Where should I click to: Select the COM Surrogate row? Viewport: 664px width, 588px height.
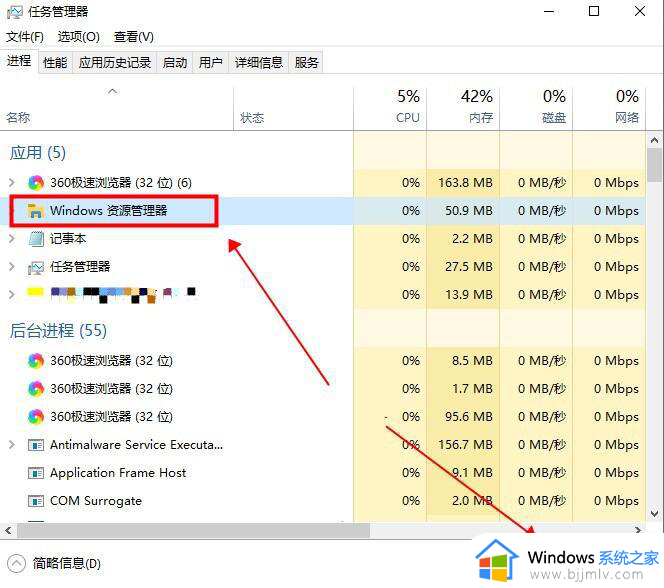(323, 501)
